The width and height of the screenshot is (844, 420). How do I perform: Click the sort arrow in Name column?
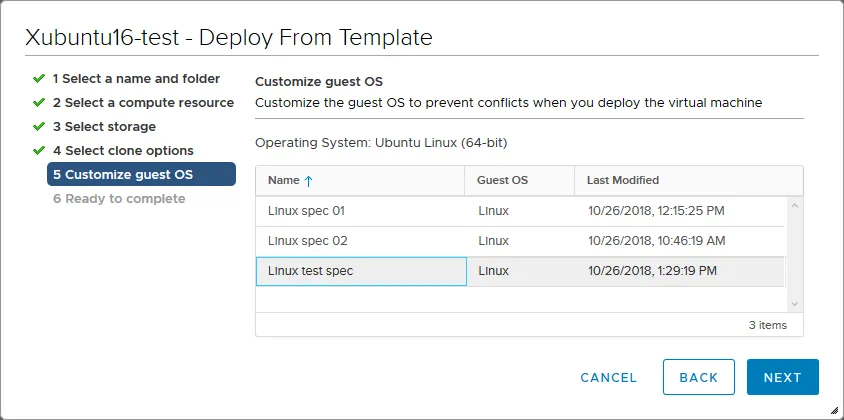point(308,181)
